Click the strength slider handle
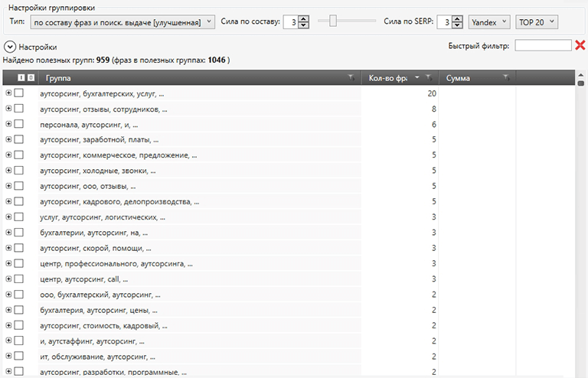Viewport: 588px width, 378px height. coord(333,21)
